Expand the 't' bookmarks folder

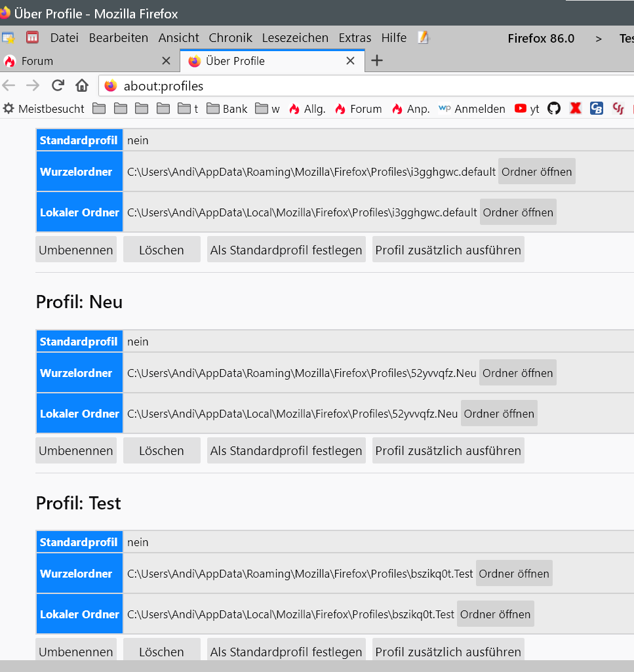point(188,109)
